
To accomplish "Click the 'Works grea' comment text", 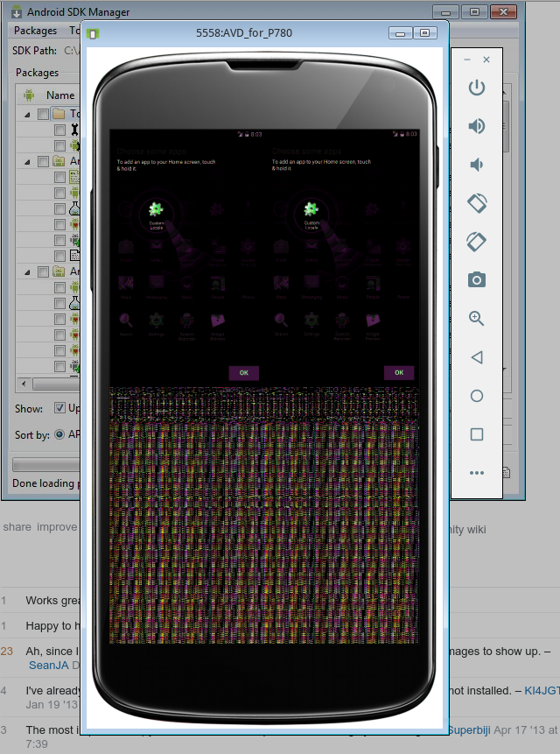I will (x=53, y=601).
